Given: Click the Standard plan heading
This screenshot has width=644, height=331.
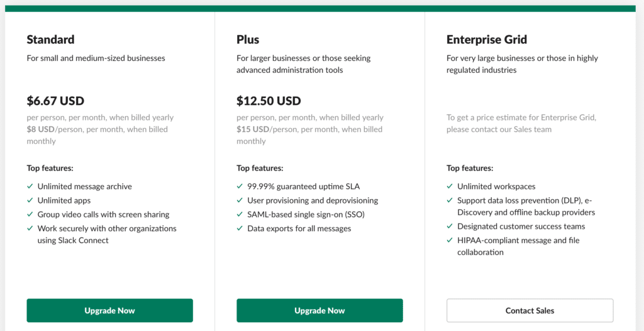Looking at the screenshot, I should (50, 40).
